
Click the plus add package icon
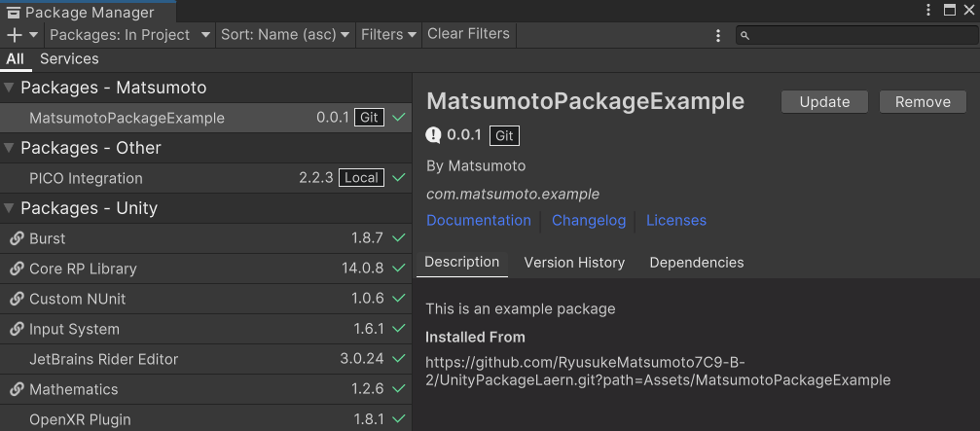[x=15, y=34]
